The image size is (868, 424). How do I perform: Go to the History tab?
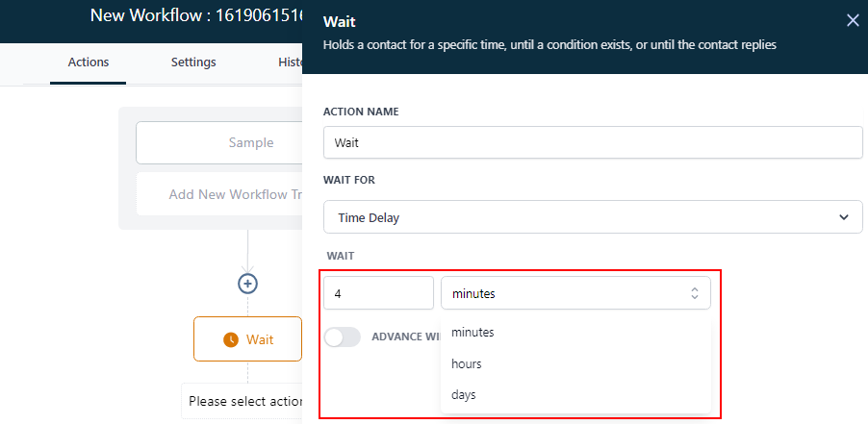pyautogui.click(x=290, y=62)
